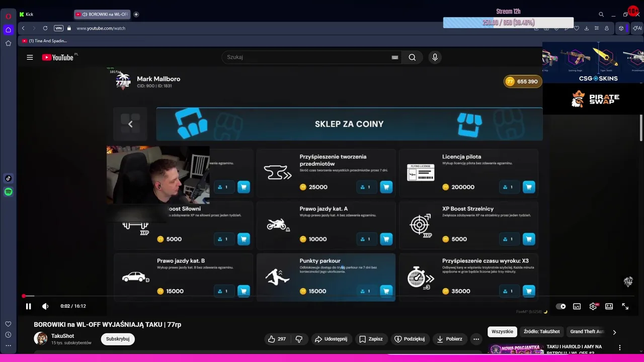Image resolution: width=644 pixels, height=362 pixels.
Task: Go back with browser back arrow
Action: point(23,28)
